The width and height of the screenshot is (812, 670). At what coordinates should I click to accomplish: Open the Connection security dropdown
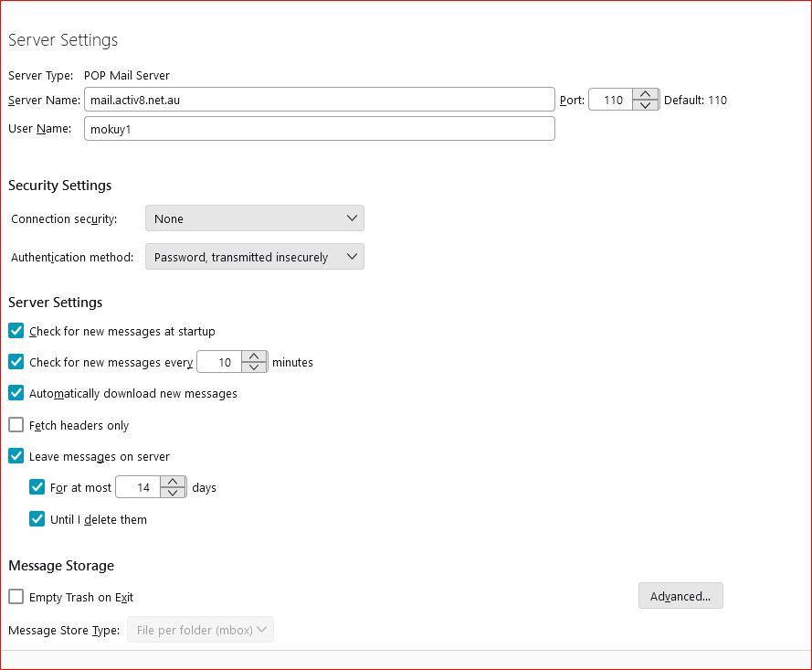point(255,218)
